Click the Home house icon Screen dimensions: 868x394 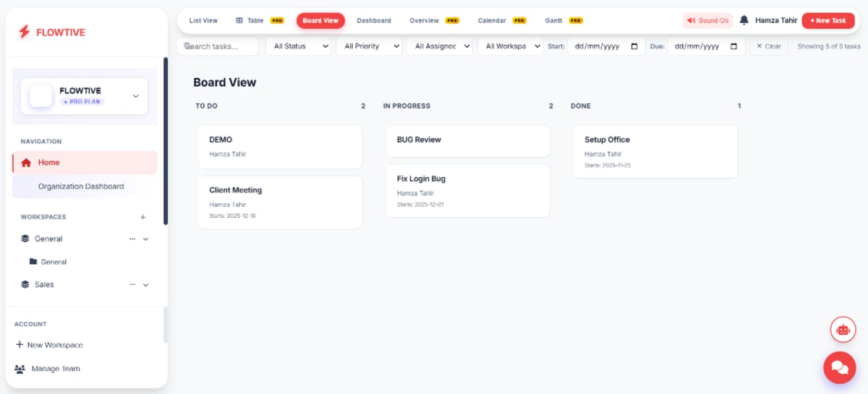(x=27, y=163)
